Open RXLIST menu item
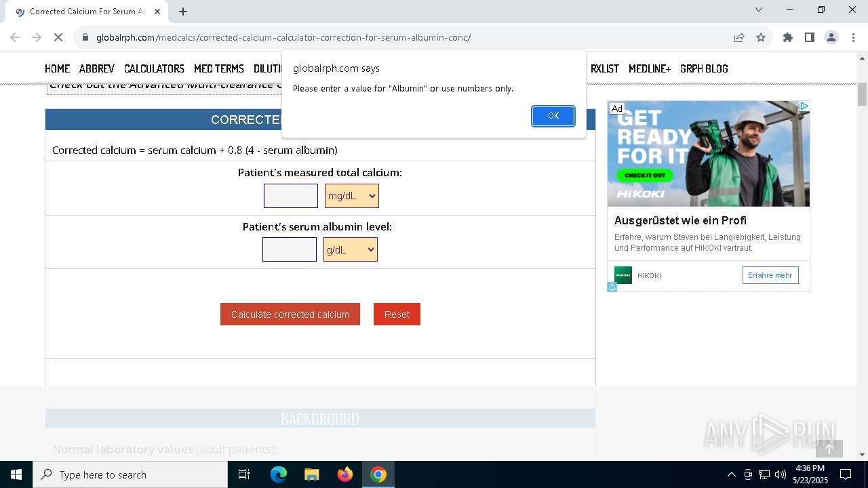Viewport: 868px width, 488px height. tap(605, 68)
